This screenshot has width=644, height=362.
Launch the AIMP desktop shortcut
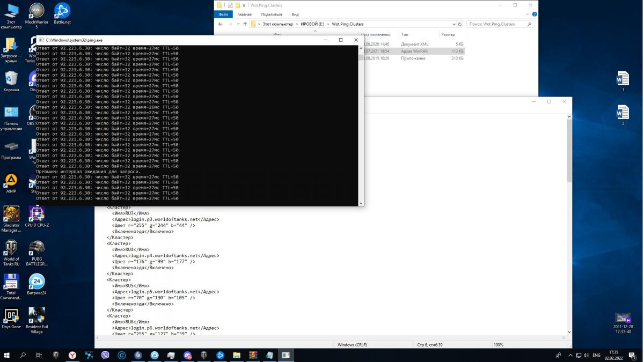[x=11, y=183]
